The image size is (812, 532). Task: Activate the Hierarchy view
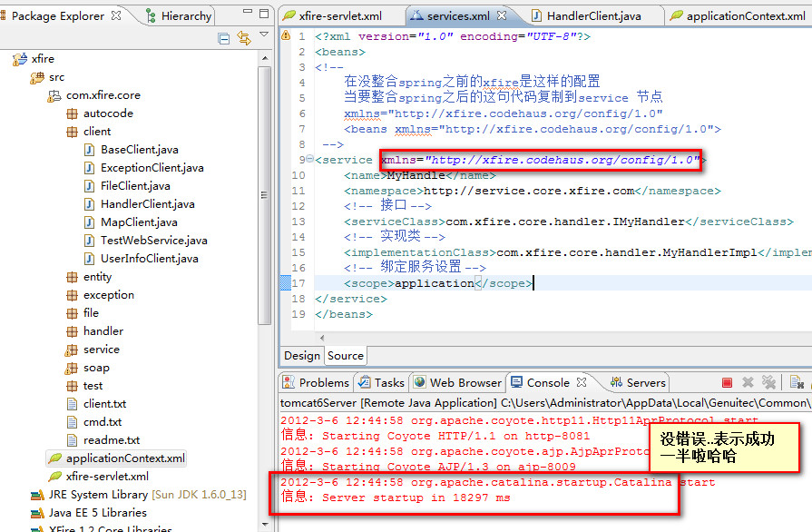(x=188, y=15)
